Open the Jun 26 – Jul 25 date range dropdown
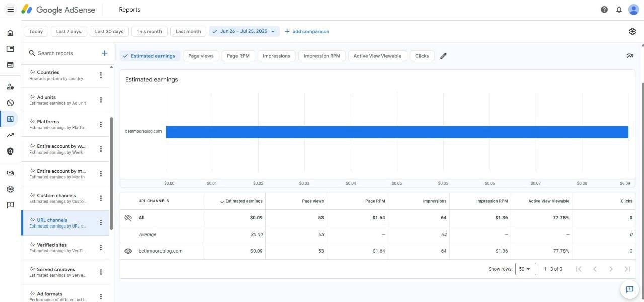 coord(245,31)
